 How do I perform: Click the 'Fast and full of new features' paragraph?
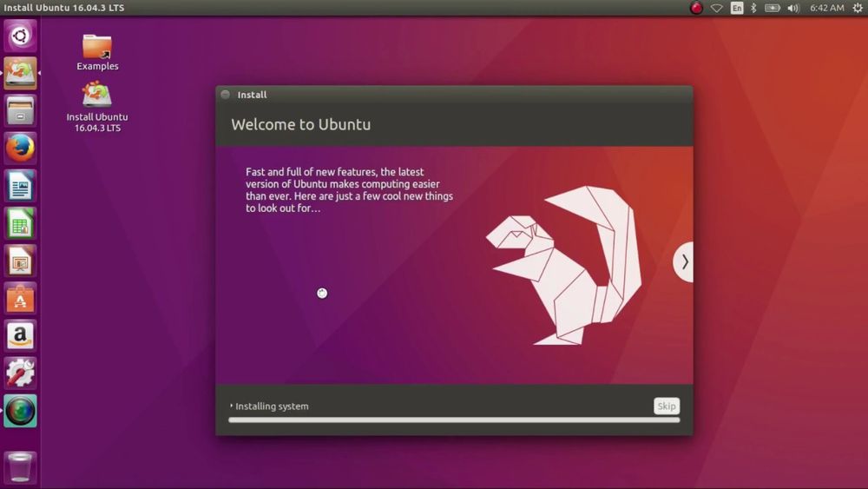tap(349, 190)
